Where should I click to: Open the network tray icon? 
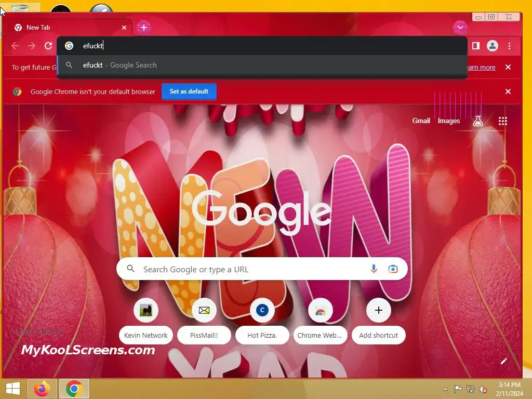point(471,389)
